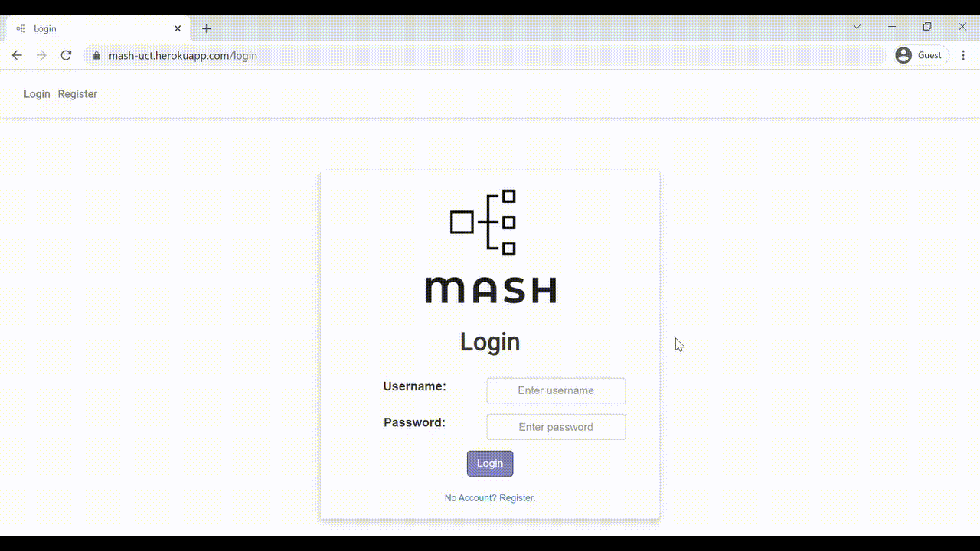Open Login in the navigation bar
Image resolution: width=980 pixels, height=551 pixels.
coord(37,94)
